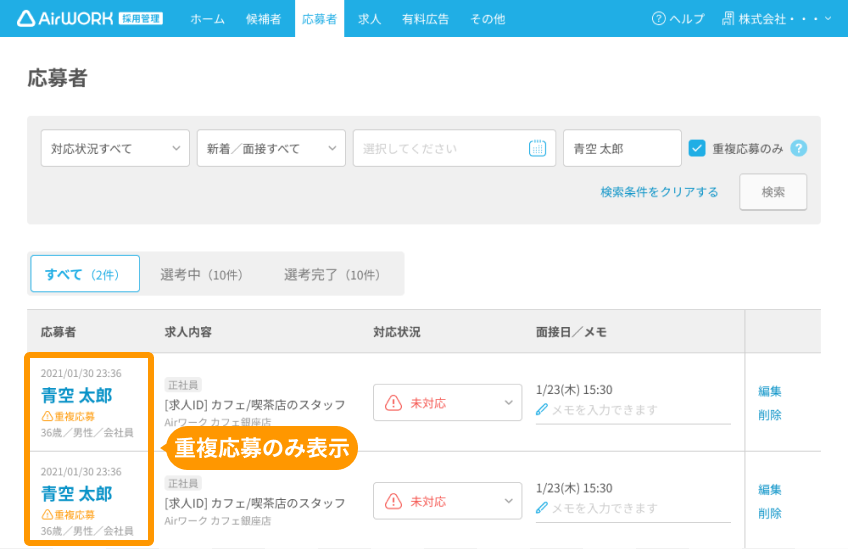This screenshot has width=848, height=549.
Task: Select the 応募者 menu tab
Action: coord(319,19)
